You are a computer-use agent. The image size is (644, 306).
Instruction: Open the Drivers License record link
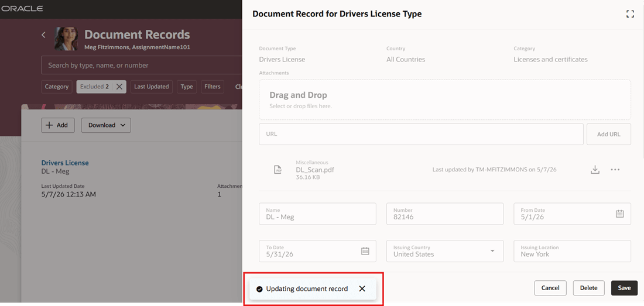tap(65, 163)
